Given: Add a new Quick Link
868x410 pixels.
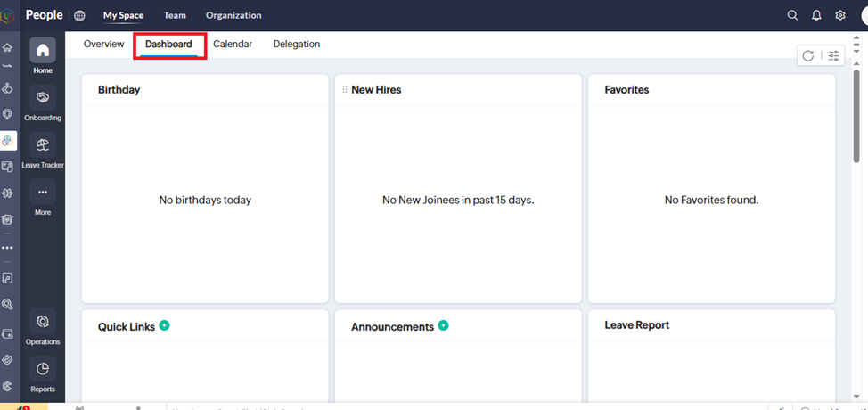Looking at the screenshot, I should tap(164, 326).
